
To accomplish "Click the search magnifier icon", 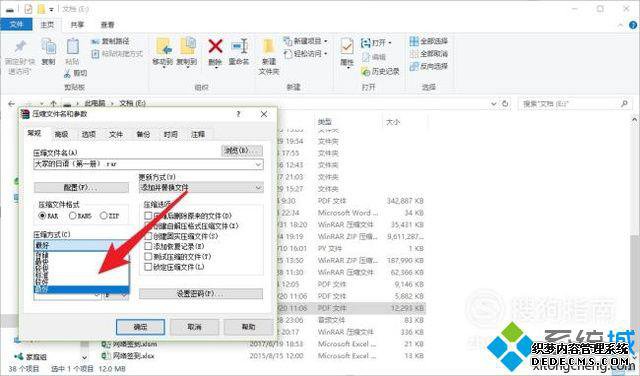I will pos(624,104).
